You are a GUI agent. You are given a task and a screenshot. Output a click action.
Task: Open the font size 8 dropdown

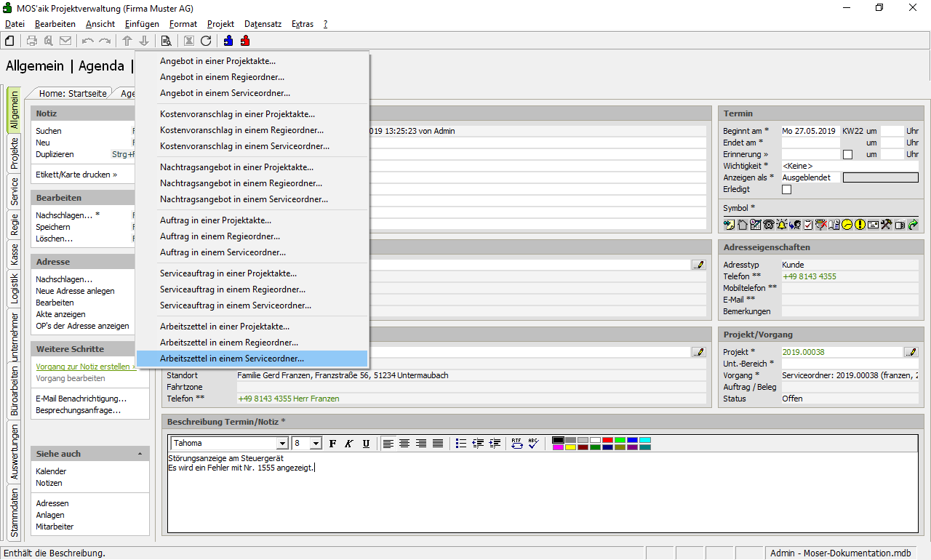tap(316, 444)
